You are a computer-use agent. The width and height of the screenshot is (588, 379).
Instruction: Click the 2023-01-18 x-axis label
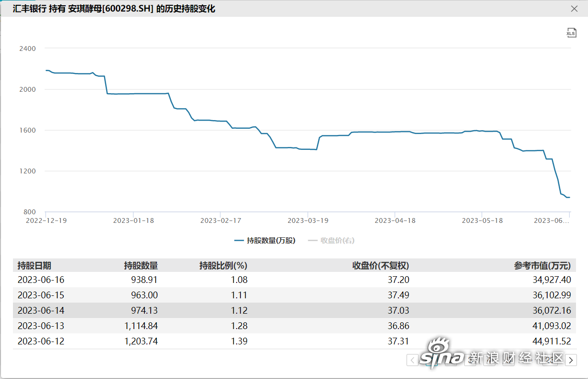click(x=133, y=220)
